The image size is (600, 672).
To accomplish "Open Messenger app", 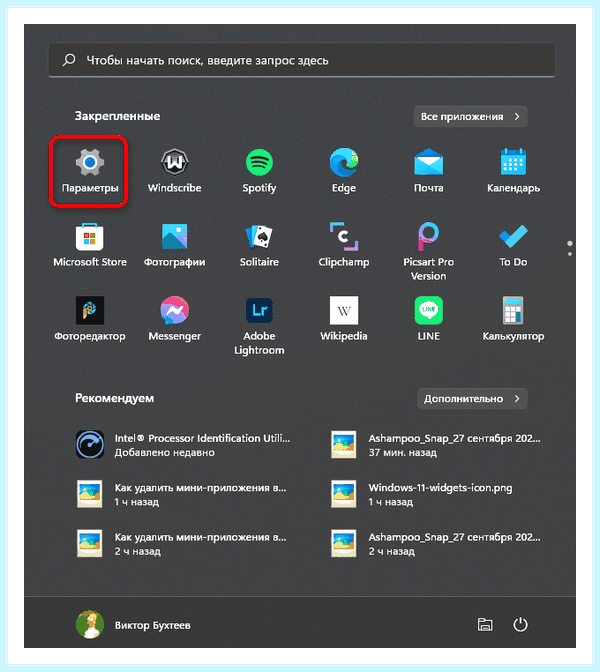I will tap(174, 319).
